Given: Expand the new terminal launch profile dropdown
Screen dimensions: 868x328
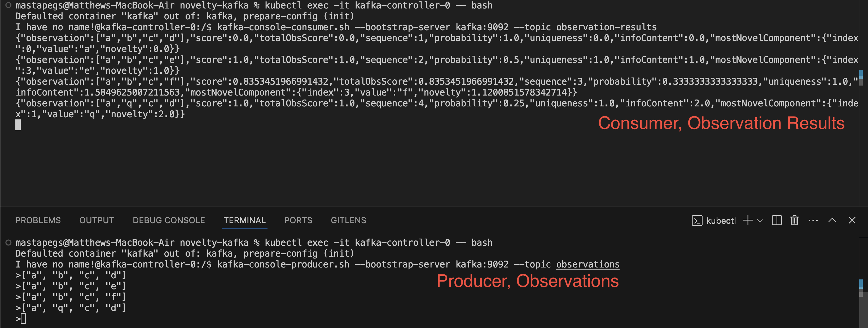Looking at the screenshot, I should [760, 221].
